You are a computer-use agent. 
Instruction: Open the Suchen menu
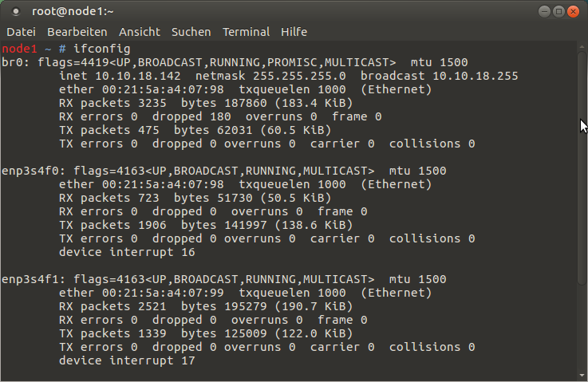(x=191, y=32)
